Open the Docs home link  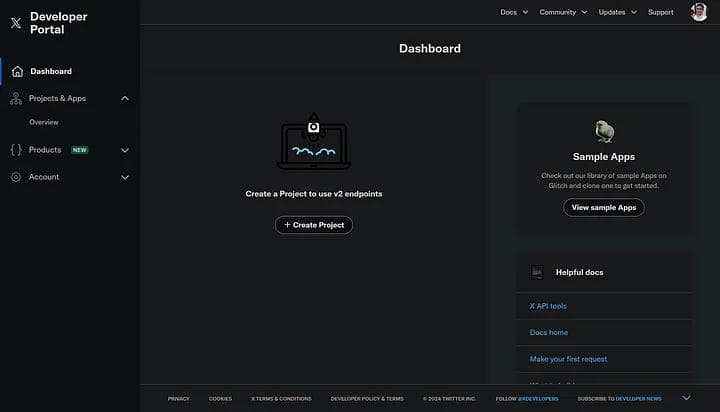click(549, 332)
